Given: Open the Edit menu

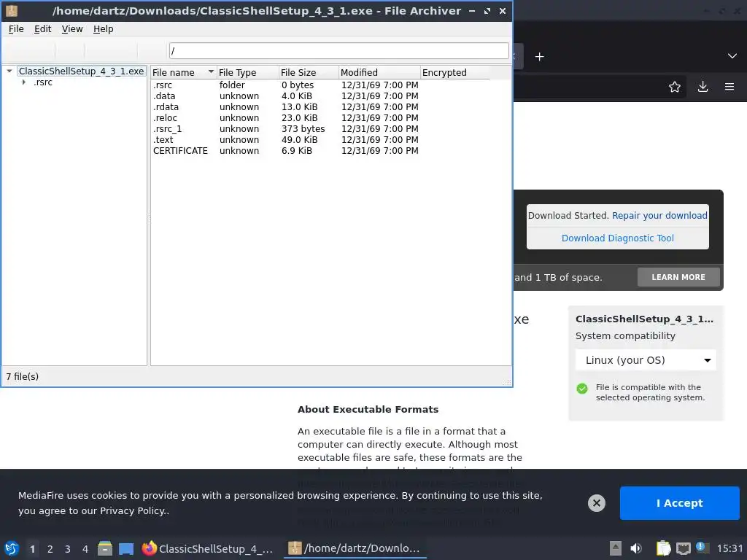Looking at the screenshot, I should 42,29.
